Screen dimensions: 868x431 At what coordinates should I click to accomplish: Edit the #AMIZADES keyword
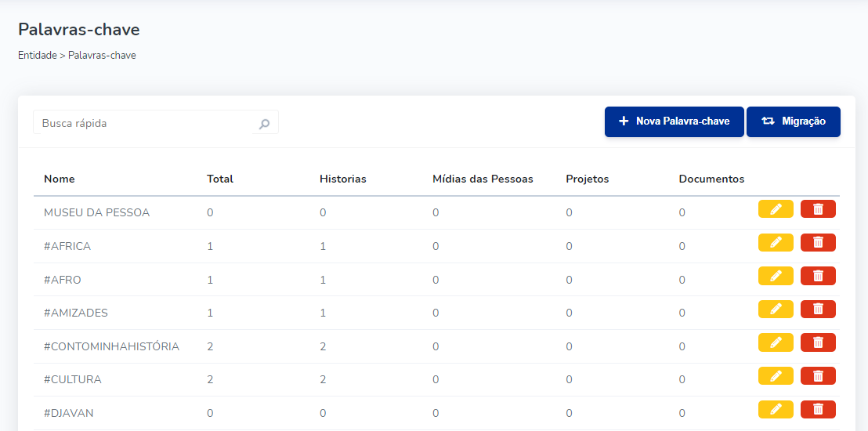(776, 309)
